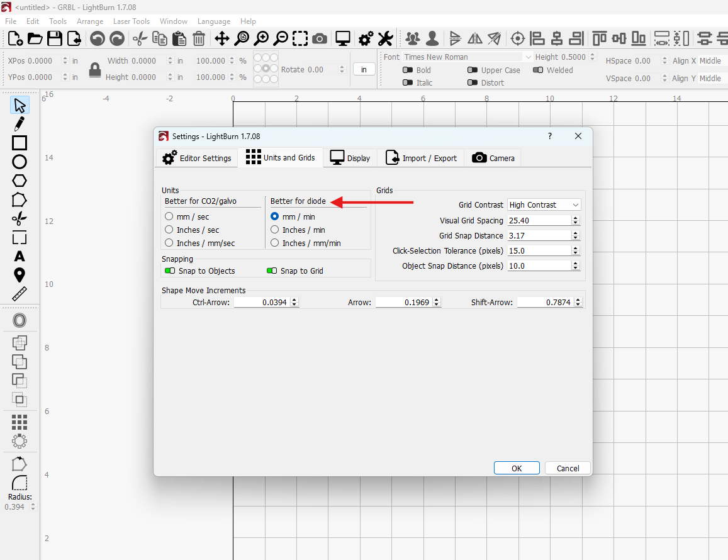Click the XPos value input field

pyautogui.click(x=43, y=61)
